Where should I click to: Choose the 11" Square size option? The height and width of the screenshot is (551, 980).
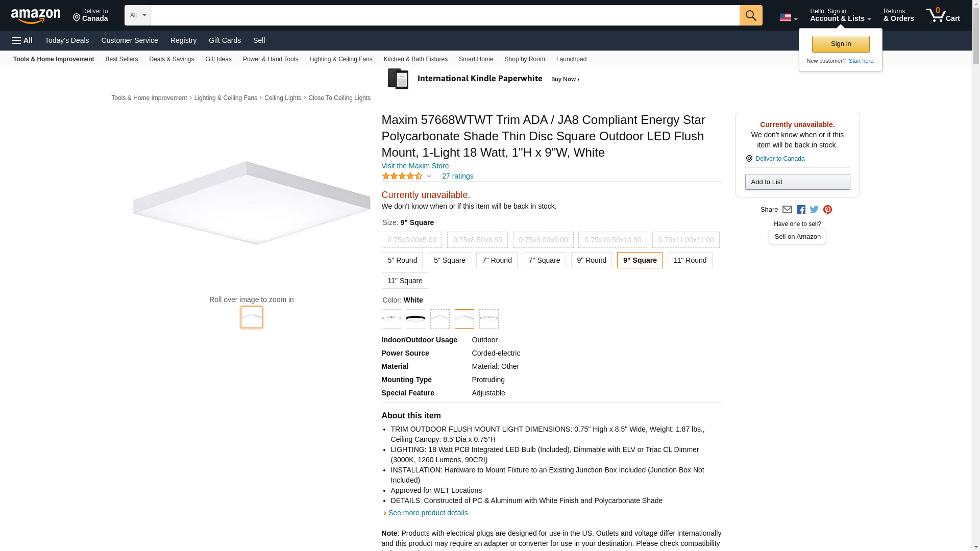pyautogui.click(x=404, y=281)
